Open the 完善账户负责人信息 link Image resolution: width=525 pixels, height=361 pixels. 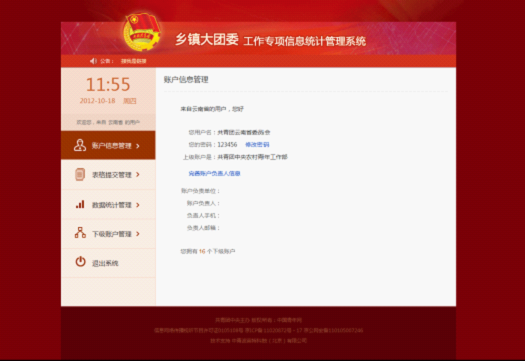pyautogui.click(x=214, y=173)
